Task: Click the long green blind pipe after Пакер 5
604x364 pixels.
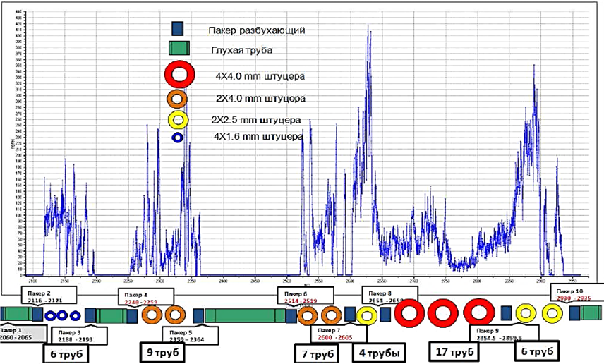Action: pyautogui.click(x=245, y=316)
